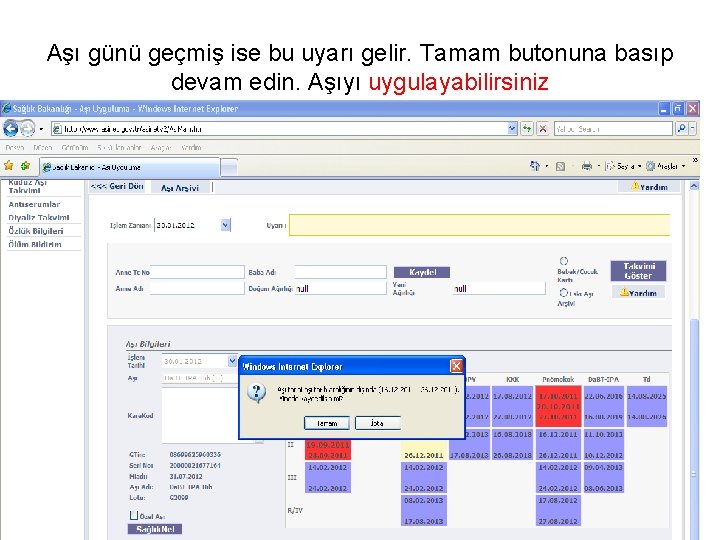
Task: Click the Anne Adı input field
Action: (197, 288)
